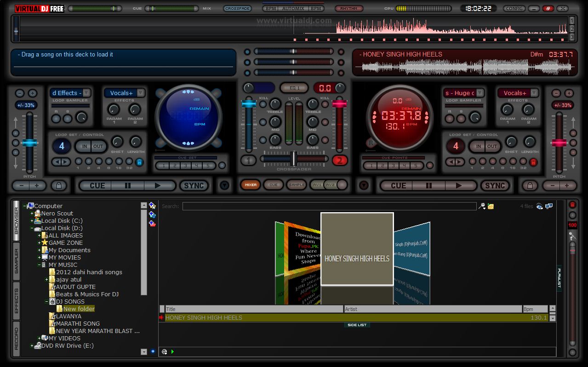Pause the left deck
The width and height of the screenshot is (588, 367).
coord(127,186)
